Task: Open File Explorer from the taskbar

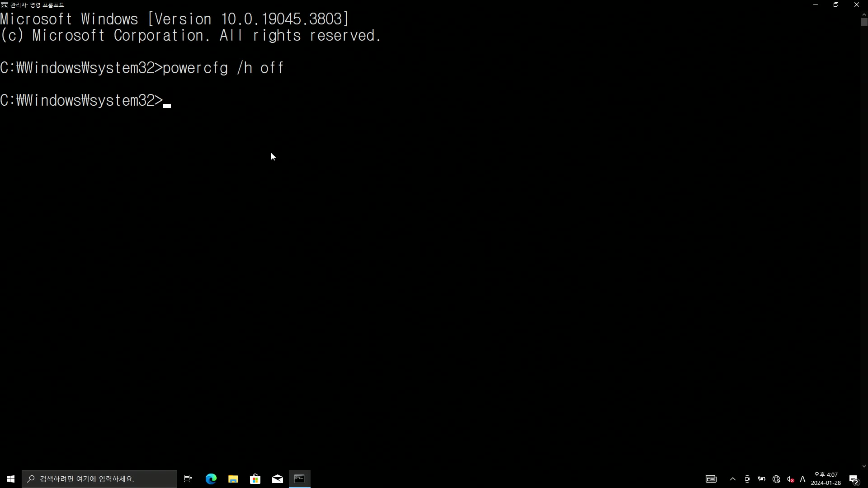Action: 233,479
